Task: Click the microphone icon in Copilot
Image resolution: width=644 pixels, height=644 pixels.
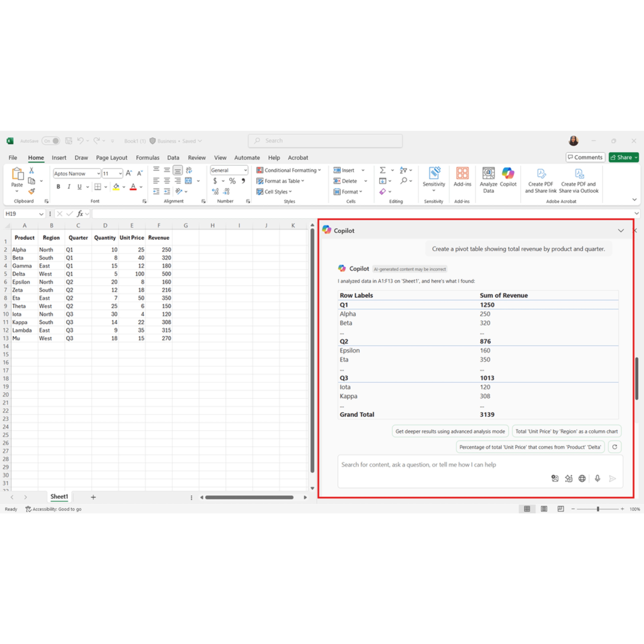Action: tap(597, 478)
